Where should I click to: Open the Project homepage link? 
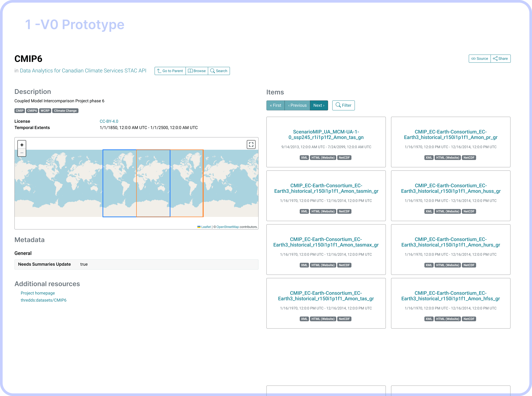[38, 293]
